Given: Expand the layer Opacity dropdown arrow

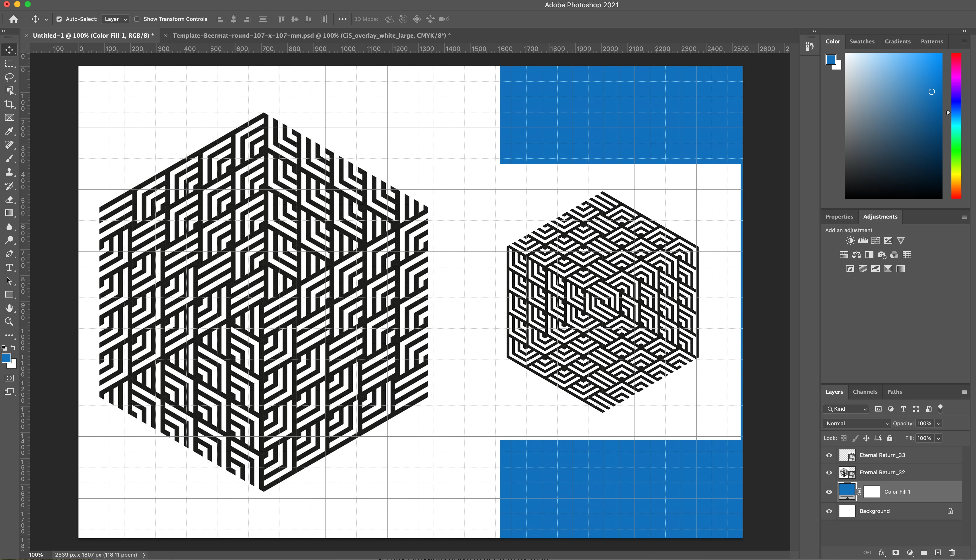Looking at the screenshot, I should pos(938,424).
